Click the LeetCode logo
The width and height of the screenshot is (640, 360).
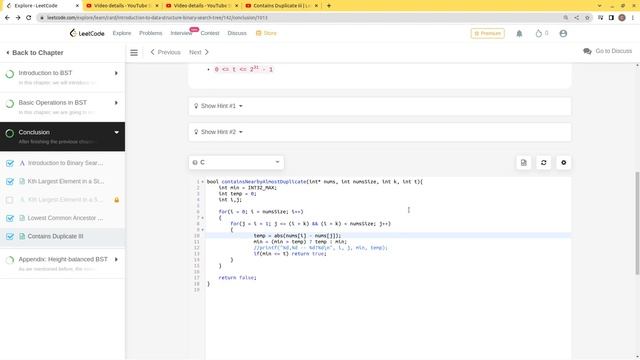click(x=87, y=33)
